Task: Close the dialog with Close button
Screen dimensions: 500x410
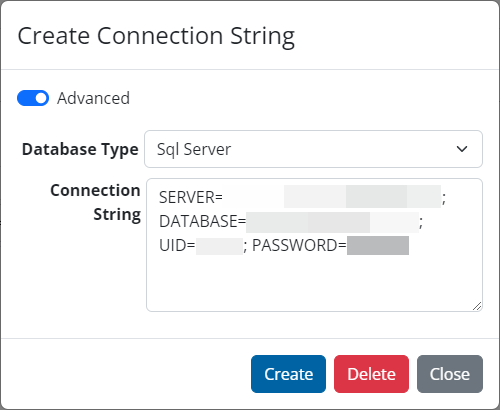Action: (450, 374)
